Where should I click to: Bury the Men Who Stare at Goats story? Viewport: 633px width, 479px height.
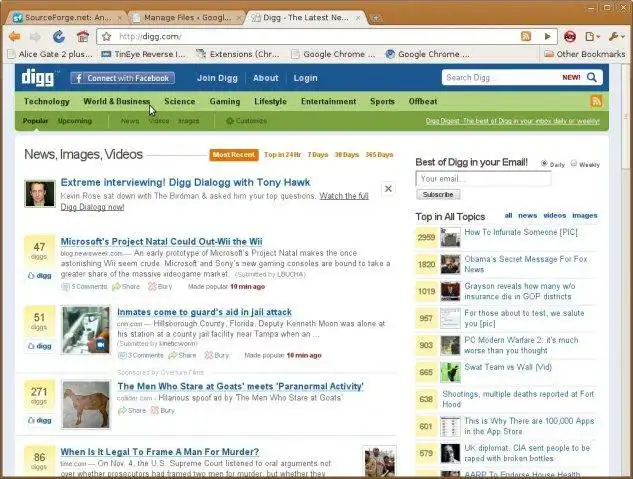pyautogui.click(x=163, y=410)
